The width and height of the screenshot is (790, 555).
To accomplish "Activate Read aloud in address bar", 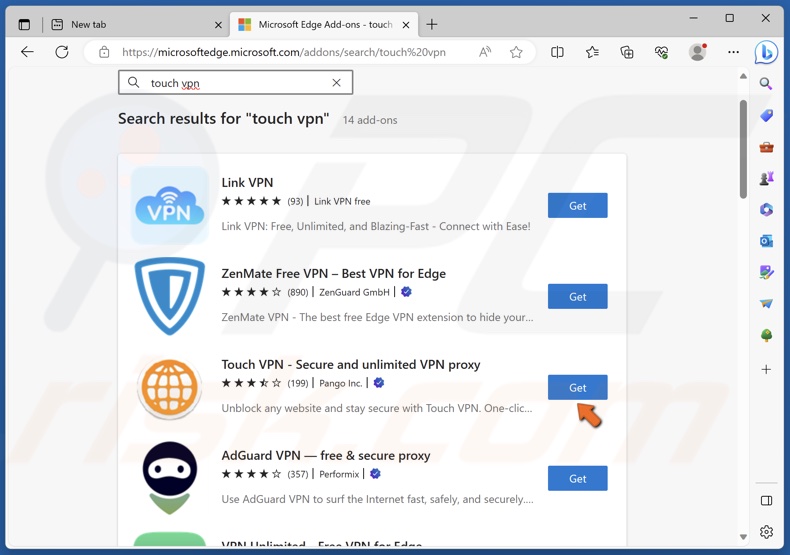I will [485, 52].
